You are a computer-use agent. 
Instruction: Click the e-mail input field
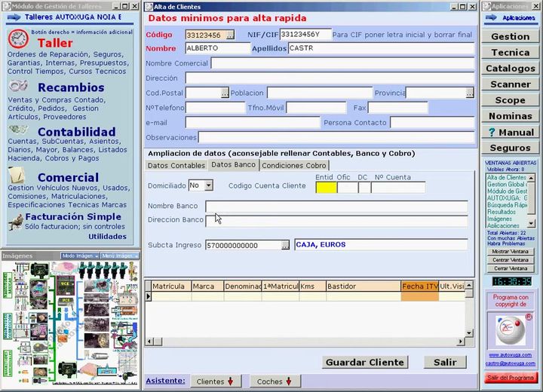pos(253,122)
